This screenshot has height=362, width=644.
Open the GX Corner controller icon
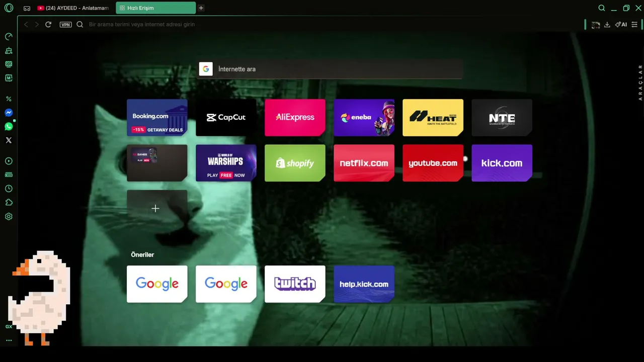point(27,8)
